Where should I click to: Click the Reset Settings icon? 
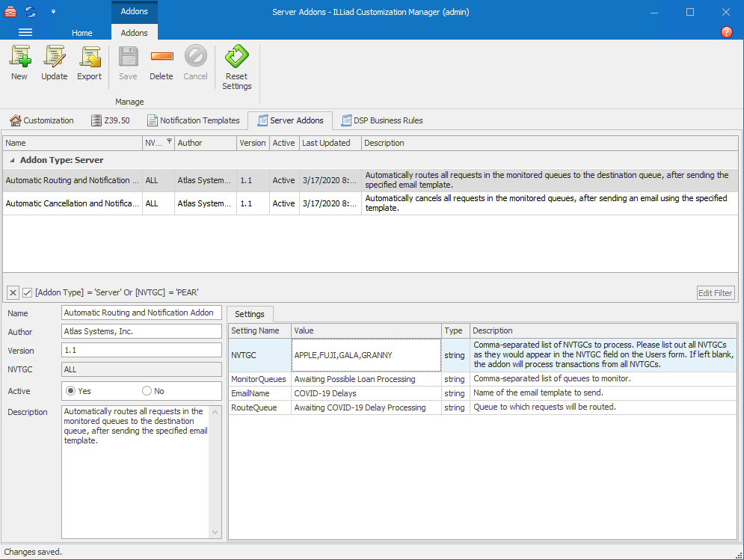237,57
